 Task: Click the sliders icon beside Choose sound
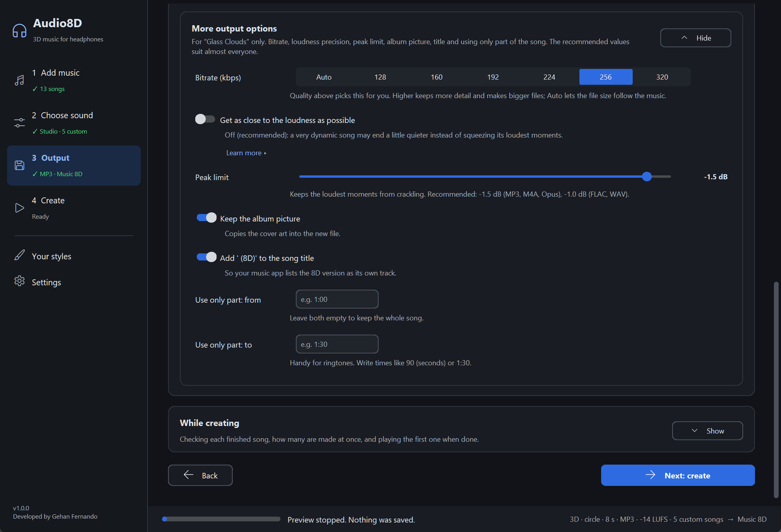tap(19, 123)
